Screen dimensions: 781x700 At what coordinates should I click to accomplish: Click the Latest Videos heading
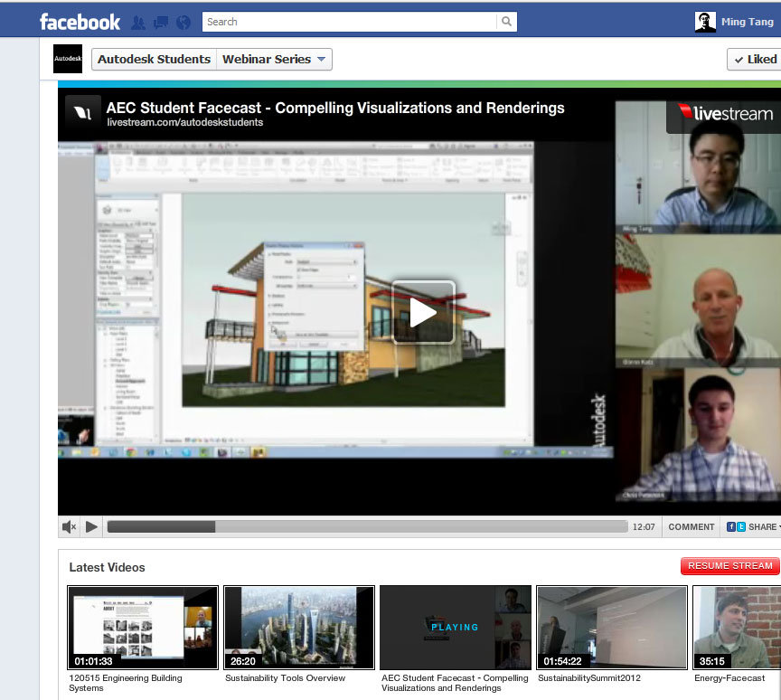tap(107, 567)
